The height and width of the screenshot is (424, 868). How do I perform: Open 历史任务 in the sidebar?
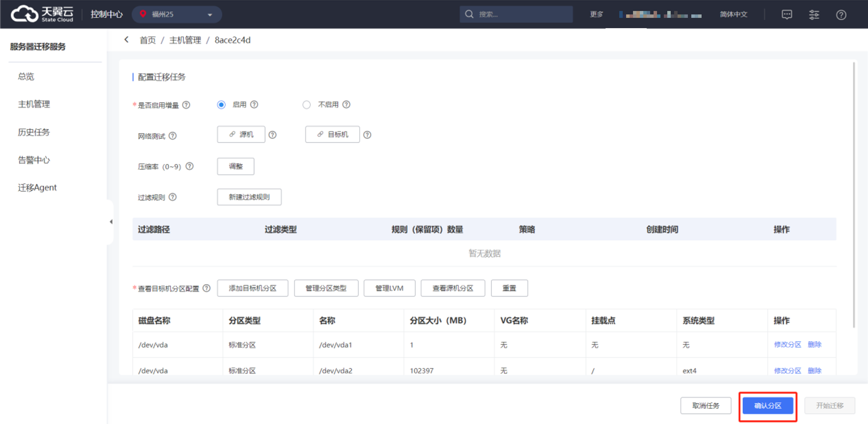[34, 132]
